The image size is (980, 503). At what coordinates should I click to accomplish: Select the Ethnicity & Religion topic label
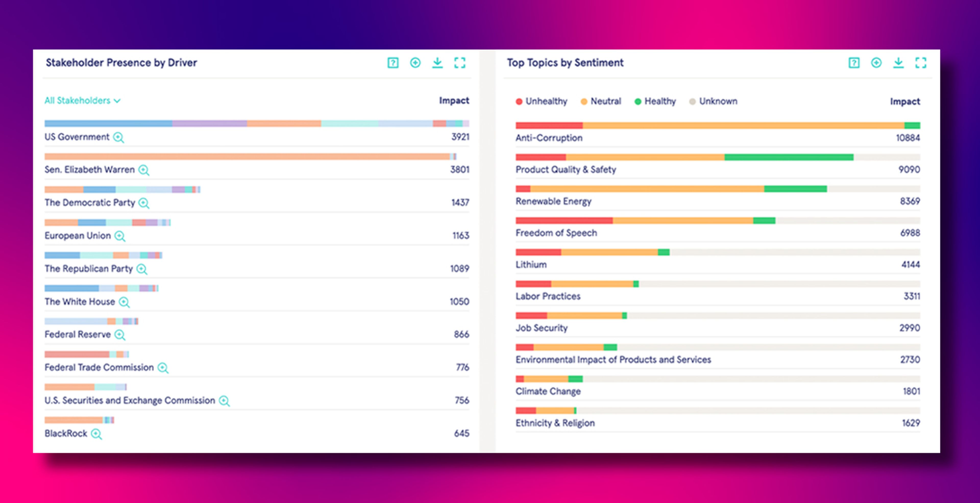click(x=555, y=423)
